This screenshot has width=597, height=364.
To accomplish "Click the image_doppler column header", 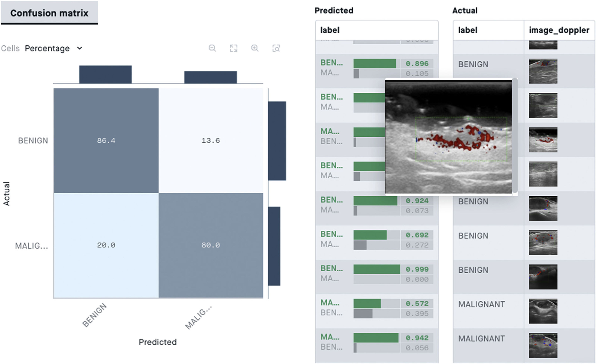I will (559, 30).
